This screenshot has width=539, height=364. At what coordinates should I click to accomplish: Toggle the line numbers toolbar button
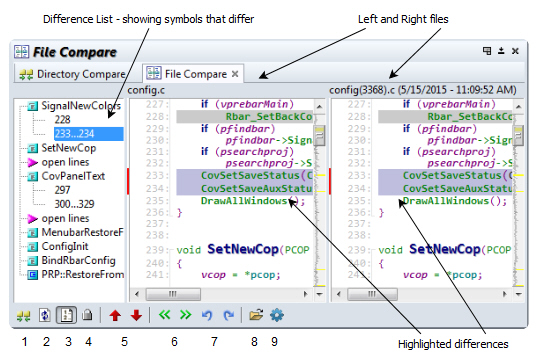pyautogui.click(x=66, y=315)
